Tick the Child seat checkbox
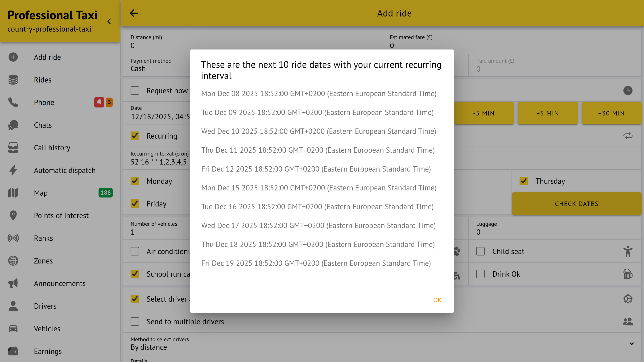 [480, 251]
